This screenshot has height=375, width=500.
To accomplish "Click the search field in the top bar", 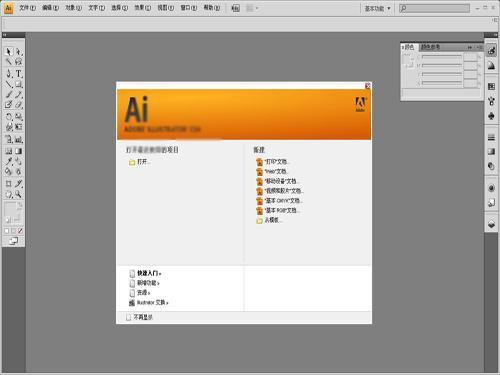I will (x=435, y=8).
